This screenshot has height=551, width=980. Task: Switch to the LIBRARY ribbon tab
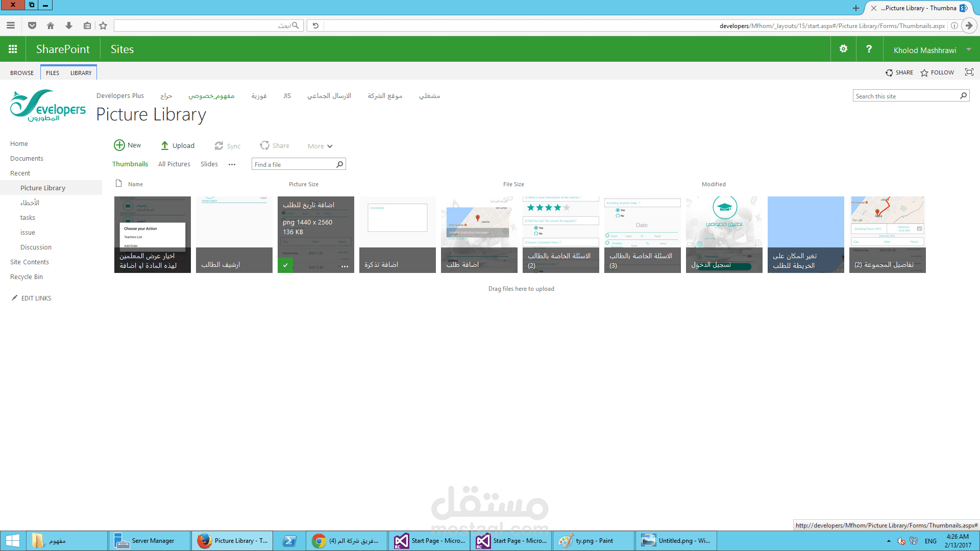tap(81, 73)
